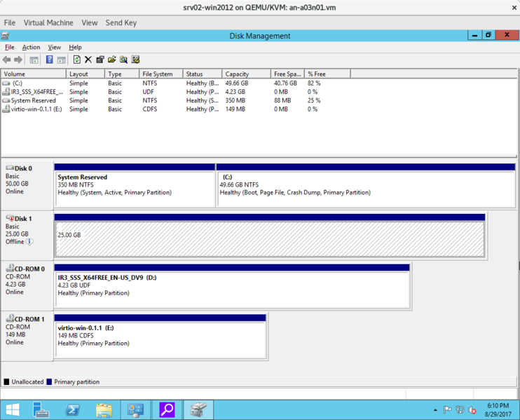Open Server Manager from the taskbar
This screenshot has width=520, height=420.
coord(41,409)
